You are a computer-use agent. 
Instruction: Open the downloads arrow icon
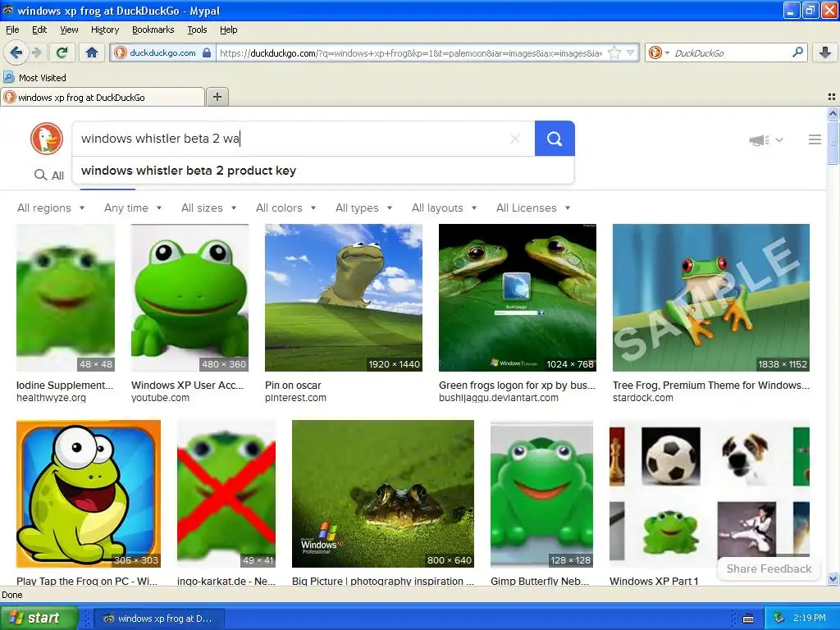pyautogui.click(x=825, y=52)
